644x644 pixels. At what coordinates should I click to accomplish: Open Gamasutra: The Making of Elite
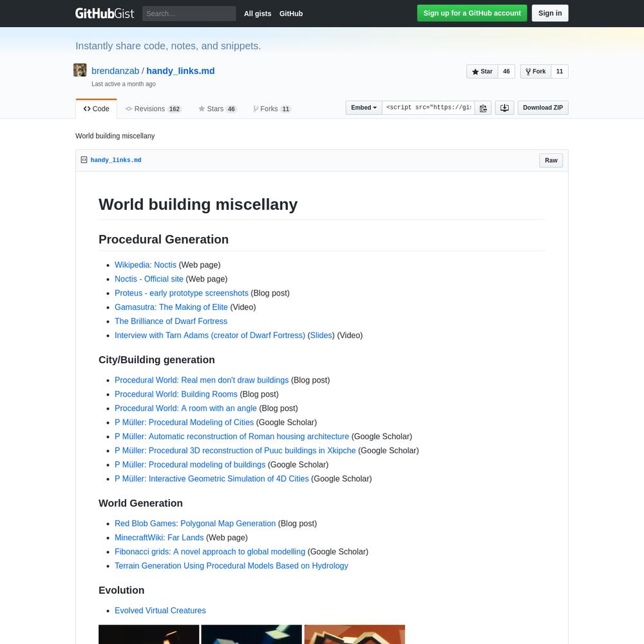tap(171, 307)
